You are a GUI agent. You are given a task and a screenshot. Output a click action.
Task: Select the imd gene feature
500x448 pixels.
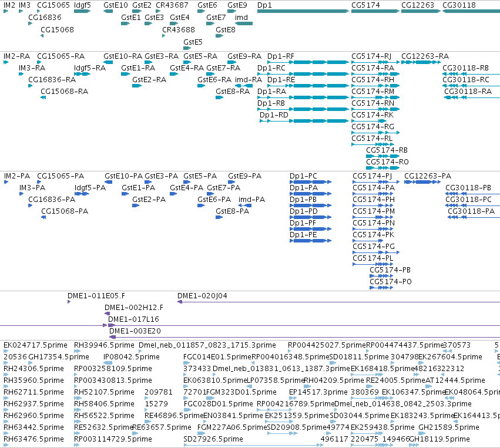[x=244, y=23]
